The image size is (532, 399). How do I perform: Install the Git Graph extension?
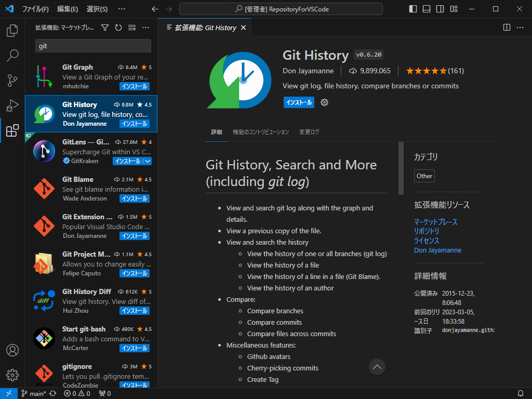(x=135, y=86)
